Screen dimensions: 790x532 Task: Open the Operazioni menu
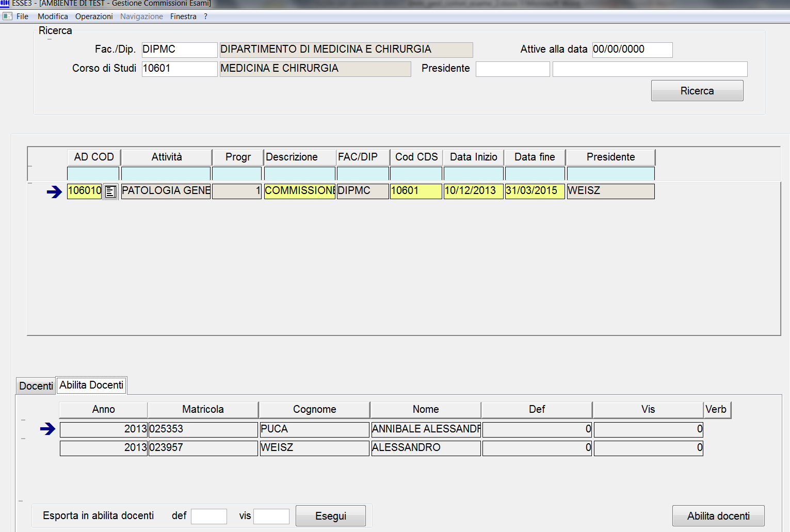94,17
